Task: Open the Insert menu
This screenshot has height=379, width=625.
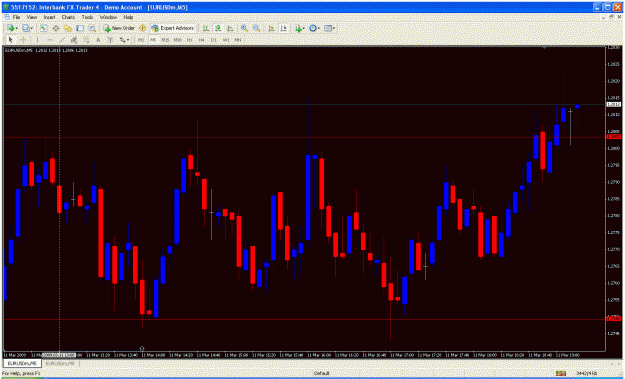Action: click(x=49, y=18)
